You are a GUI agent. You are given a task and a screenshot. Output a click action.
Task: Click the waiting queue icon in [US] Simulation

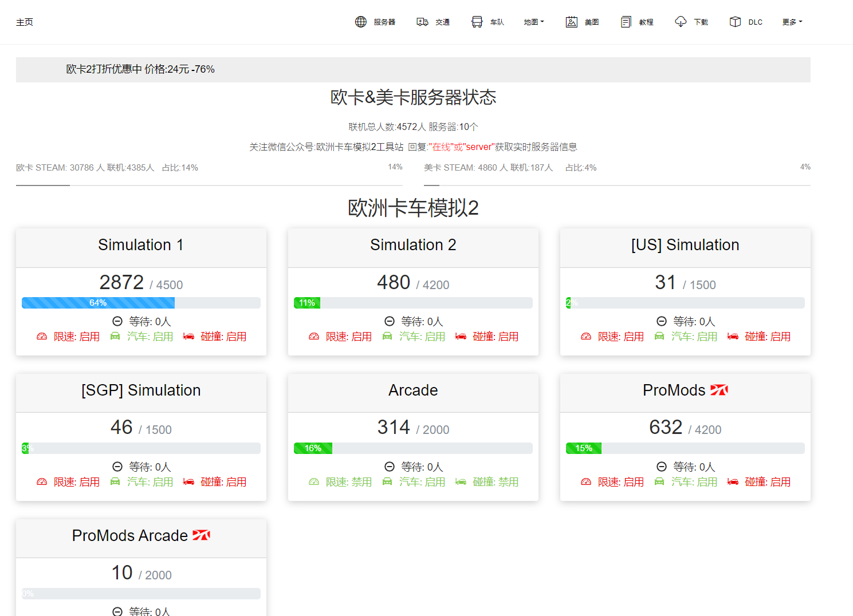(x=662, y=321)
